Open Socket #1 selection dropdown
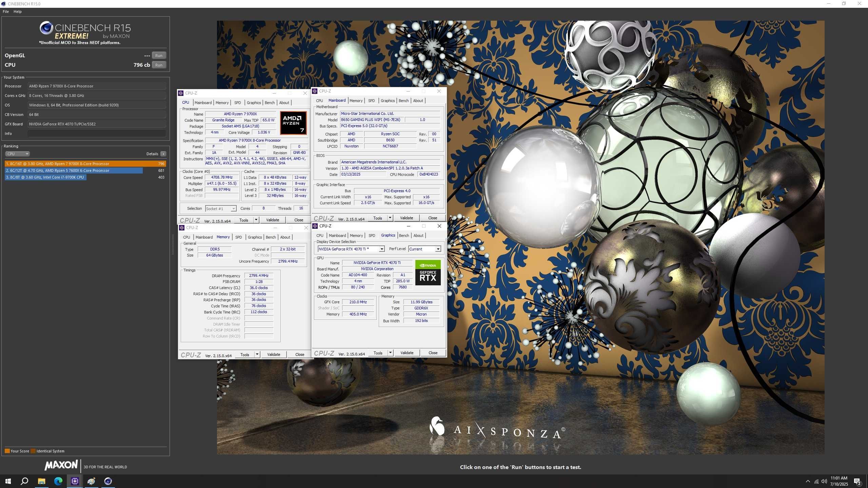The image size is (868, 488). pyautogui.click(x=221, y=209)
